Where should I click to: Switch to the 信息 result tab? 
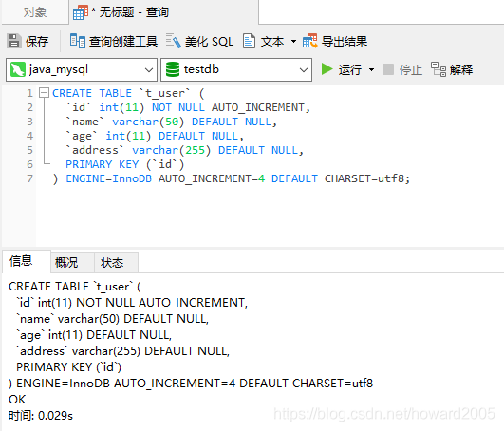pos(27,261)
